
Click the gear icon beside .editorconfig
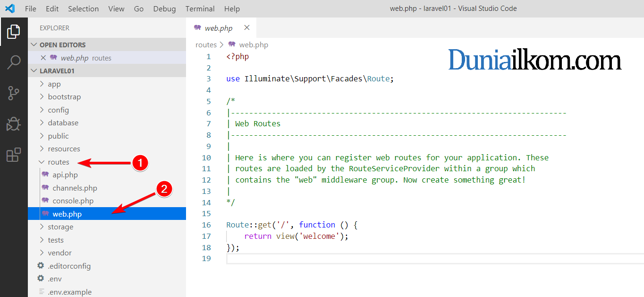pos(41,266)
